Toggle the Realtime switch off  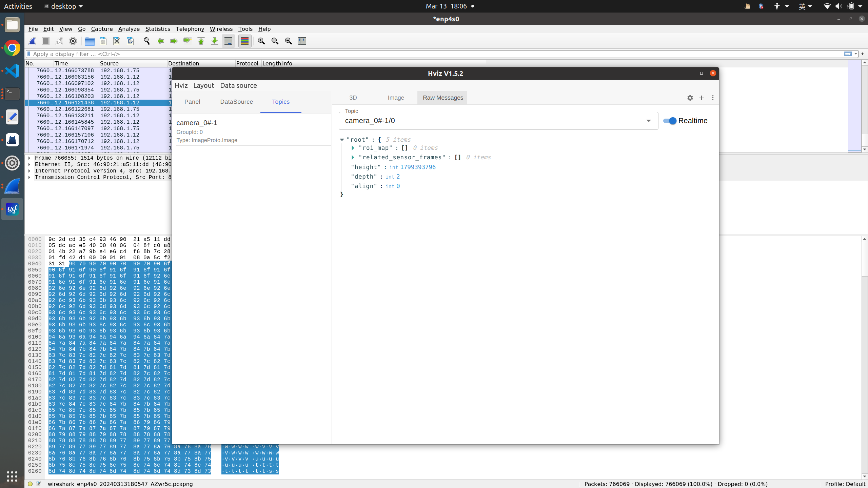670,121
